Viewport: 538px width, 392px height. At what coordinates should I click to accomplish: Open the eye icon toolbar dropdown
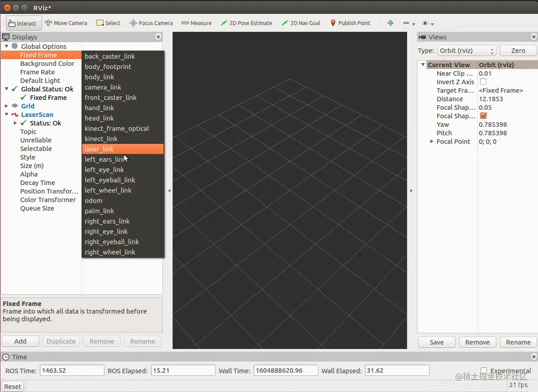[428, 23]
